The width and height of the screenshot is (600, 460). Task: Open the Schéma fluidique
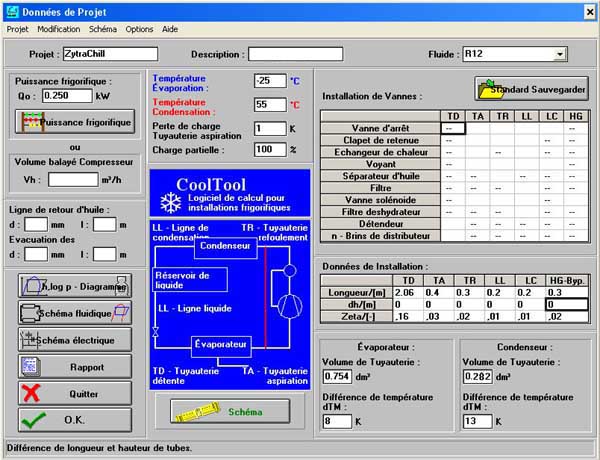(75, 313)
